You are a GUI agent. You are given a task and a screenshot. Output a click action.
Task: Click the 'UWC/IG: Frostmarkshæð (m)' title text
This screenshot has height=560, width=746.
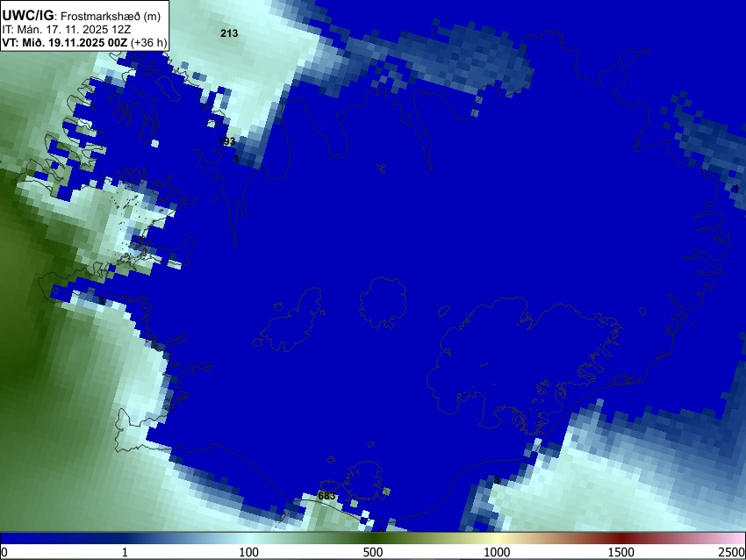pos(82,16)
